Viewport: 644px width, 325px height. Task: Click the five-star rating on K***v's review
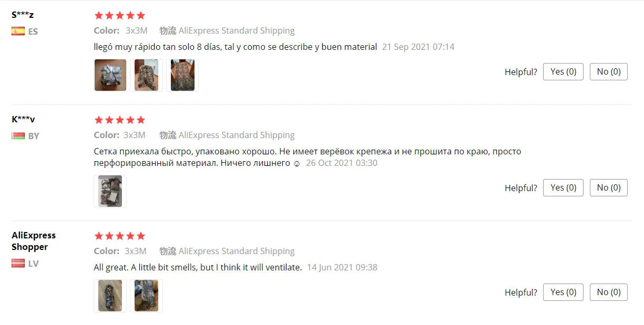(119, 120)
